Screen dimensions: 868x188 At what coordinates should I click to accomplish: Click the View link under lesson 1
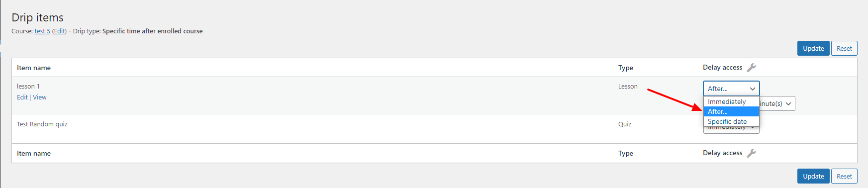coord(40,97)
